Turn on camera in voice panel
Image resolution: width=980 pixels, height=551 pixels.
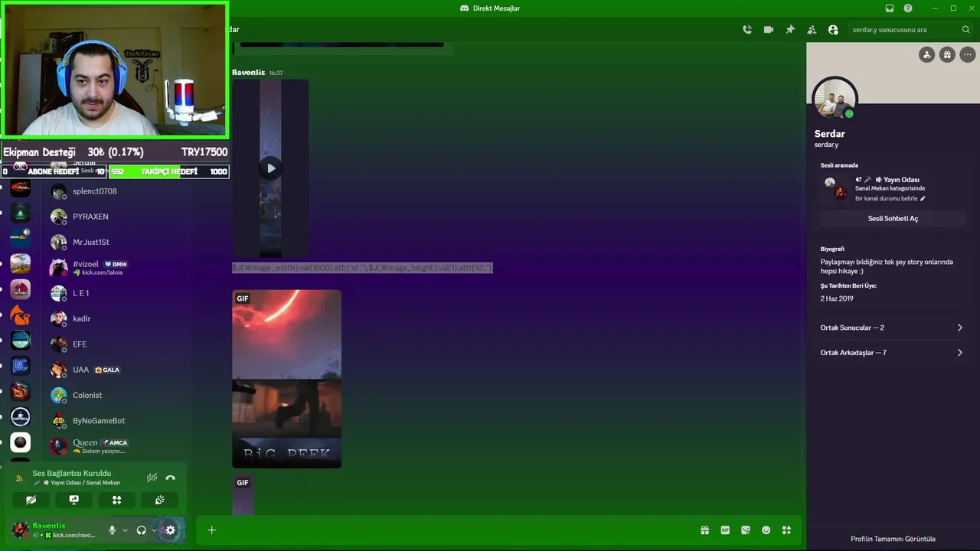point(31,500)
